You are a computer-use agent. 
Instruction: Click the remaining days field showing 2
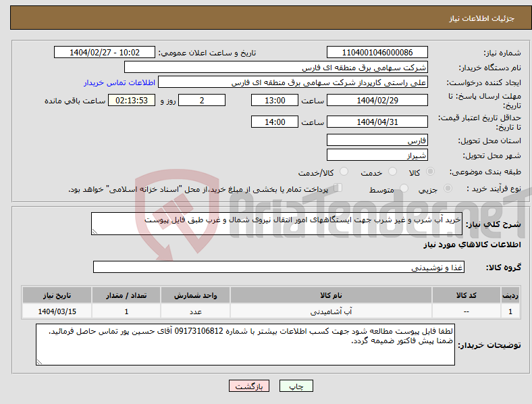(x=202, y=100)
